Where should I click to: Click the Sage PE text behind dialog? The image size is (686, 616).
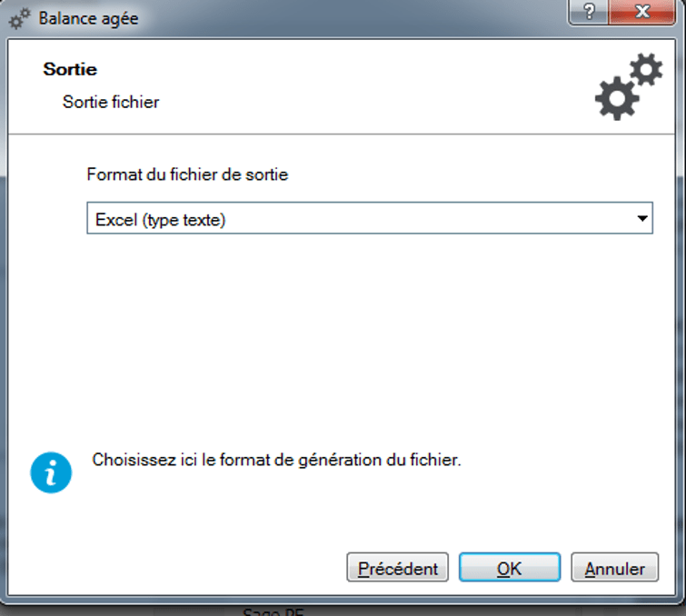273,611
